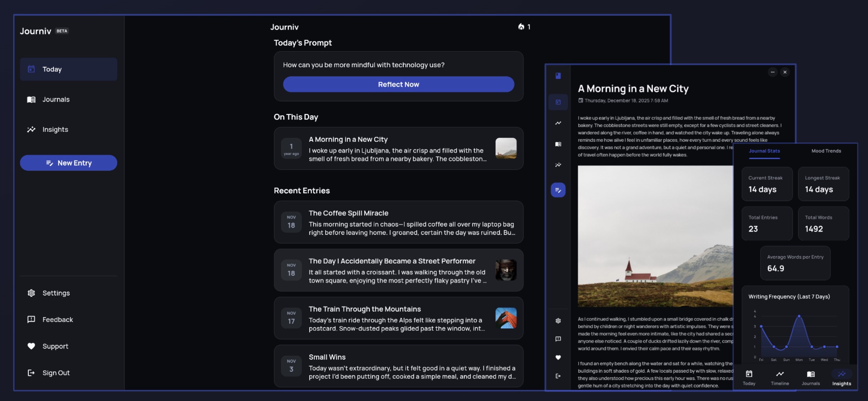Open Journals in the bottom navigation
The width and height of the screenshot is (868, 401).
[x=810, y=377]
